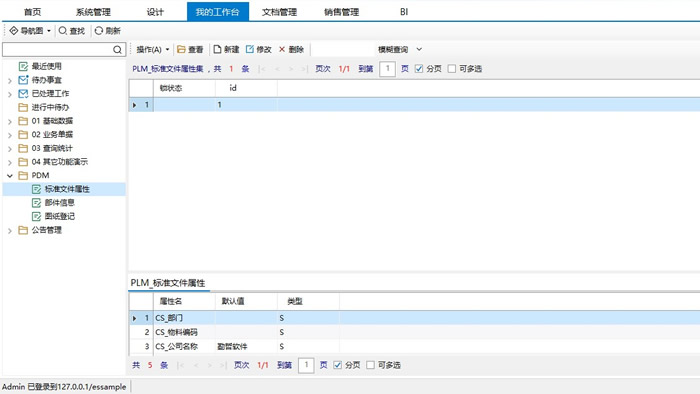Enable the upper 可多选 checkbox
Image resolution: width=700 pixels, height=394 pixels.
coord(452,69)
